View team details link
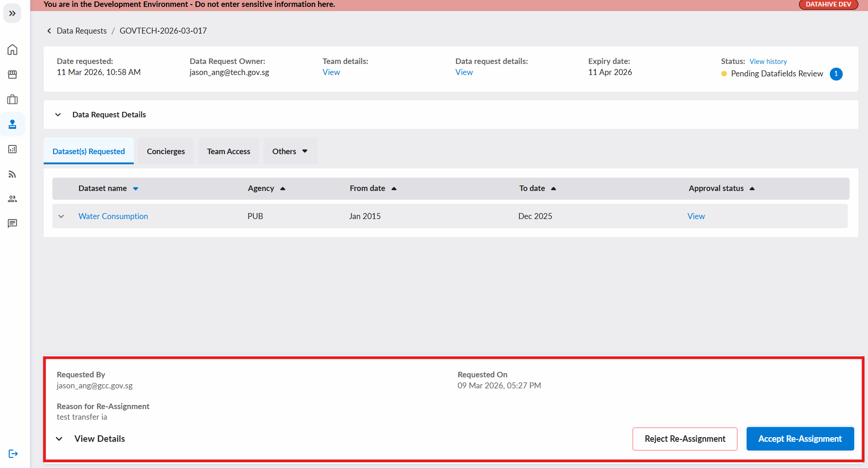This screenshot has height=468, width=868. pyautogui.click(x=331, y=72)
